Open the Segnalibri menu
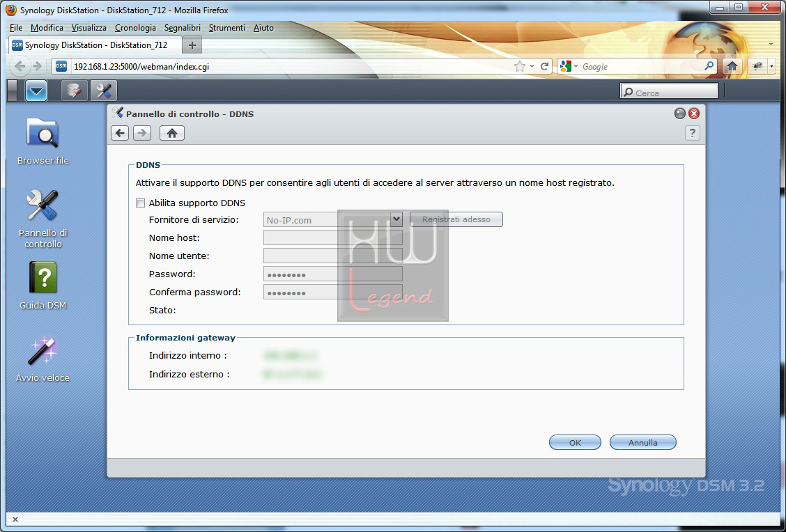The image size is (786, 532). [x=183, y=28]
